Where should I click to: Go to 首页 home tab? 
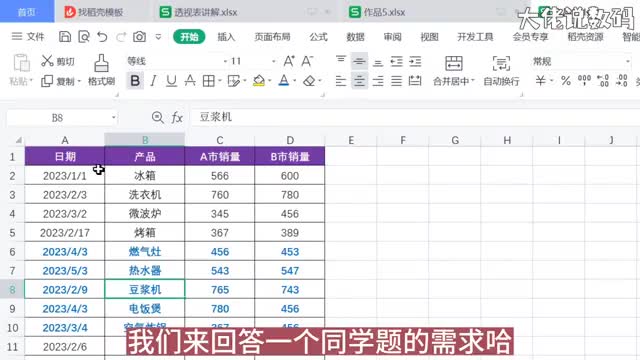[x=27, y=11]
